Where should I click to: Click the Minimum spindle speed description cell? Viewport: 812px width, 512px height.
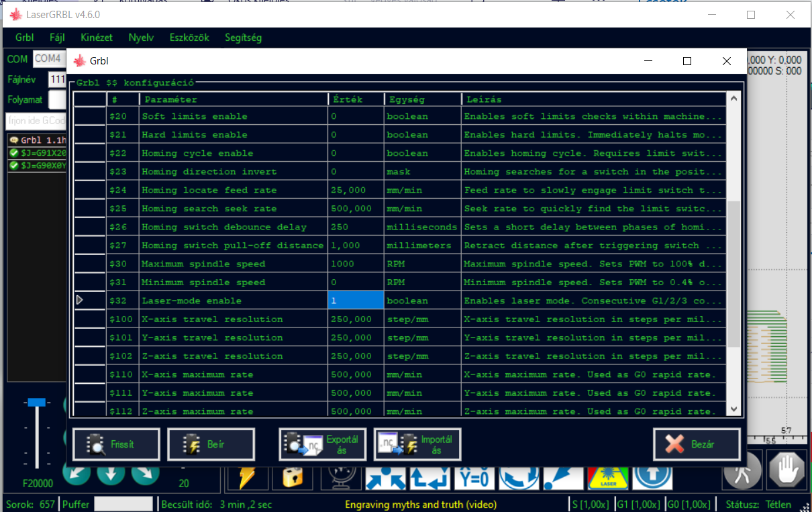click(594, 283)
